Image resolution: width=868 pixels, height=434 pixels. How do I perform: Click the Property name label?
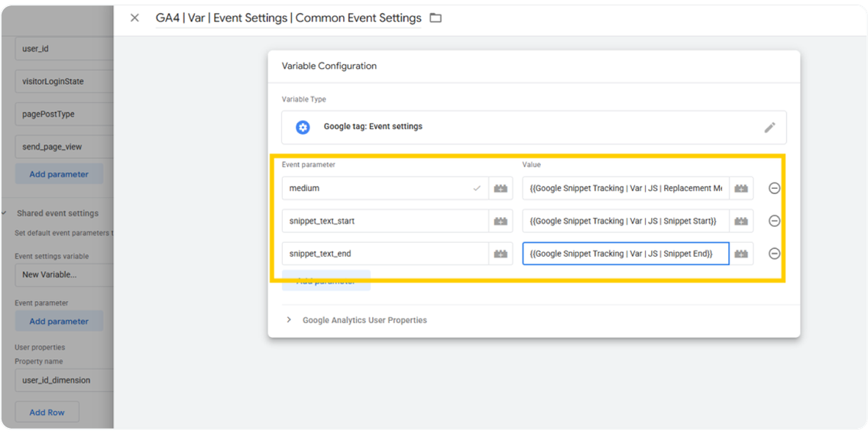tap(39, 361)
